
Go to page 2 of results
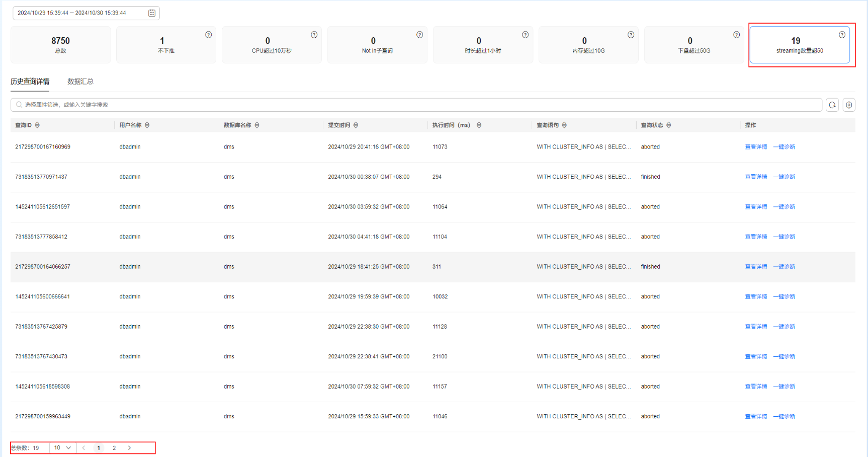[114, 448]
